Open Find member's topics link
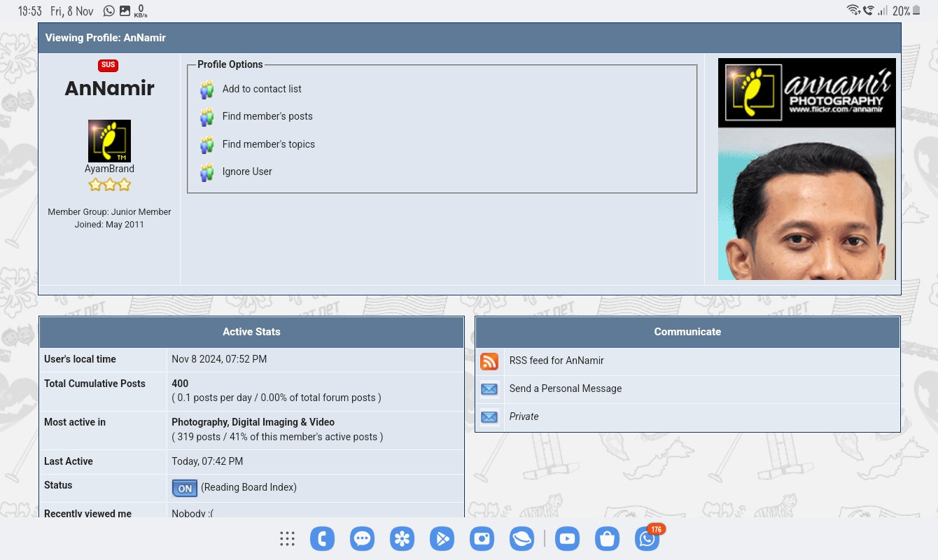The image size is (938, 560). pos(269,144)
